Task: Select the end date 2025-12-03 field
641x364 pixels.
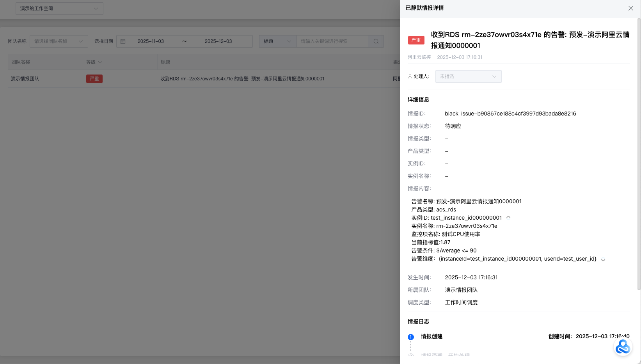Action: point(218,41)
